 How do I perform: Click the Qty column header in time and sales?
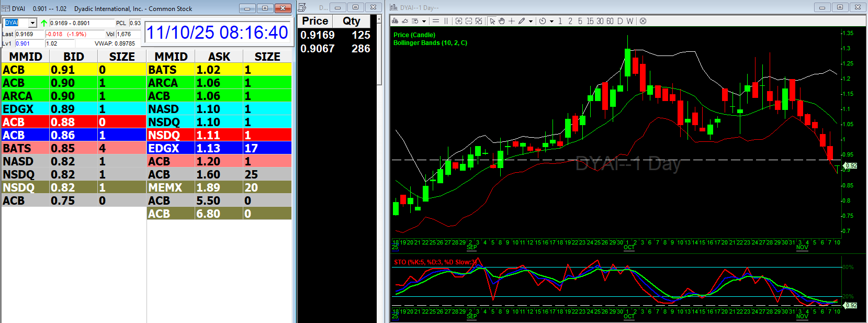click(352, 21)
